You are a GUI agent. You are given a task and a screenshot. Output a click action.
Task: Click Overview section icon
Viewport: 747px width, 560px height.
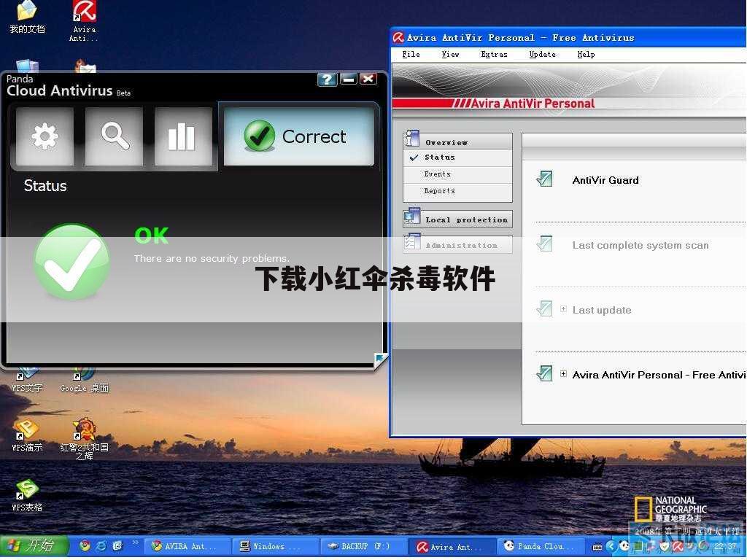pos(411,139)
